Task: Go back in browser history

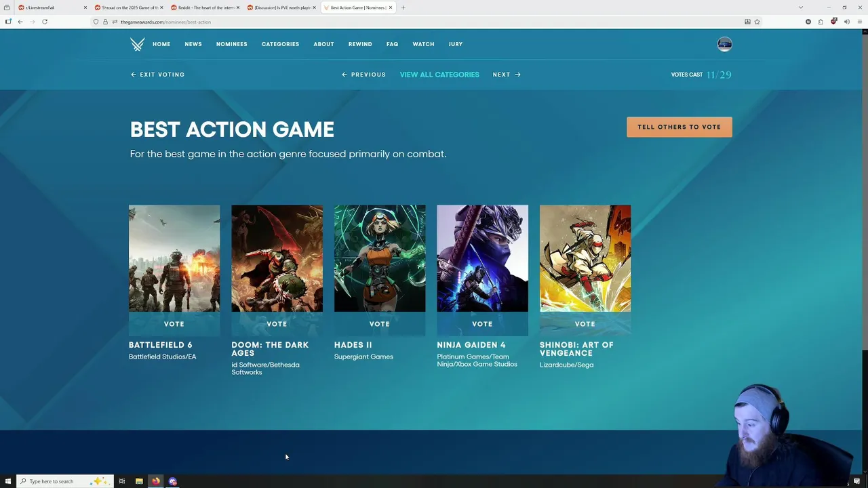Action: click(x=20, y=22)
